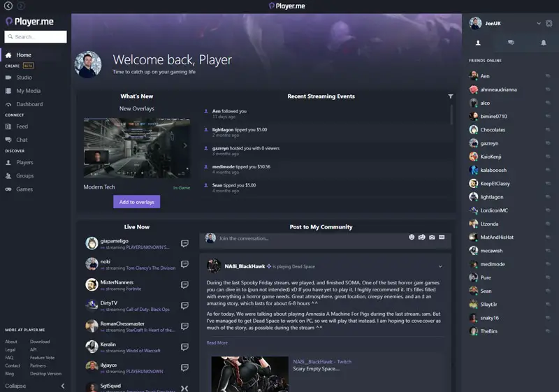The width and height of the screenshot is (559, 392).
Task: Open Home in the sidebar
Action: [23, 55]
